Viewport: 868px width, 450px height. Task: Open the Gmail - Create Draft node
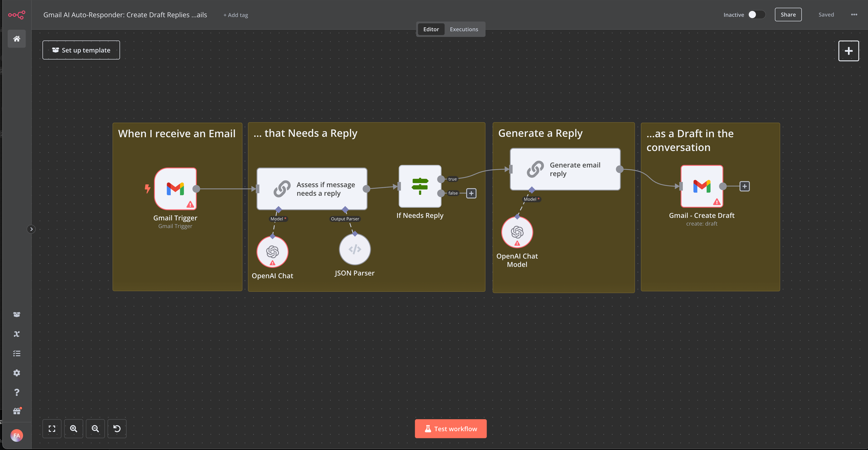tap(701, 186)
